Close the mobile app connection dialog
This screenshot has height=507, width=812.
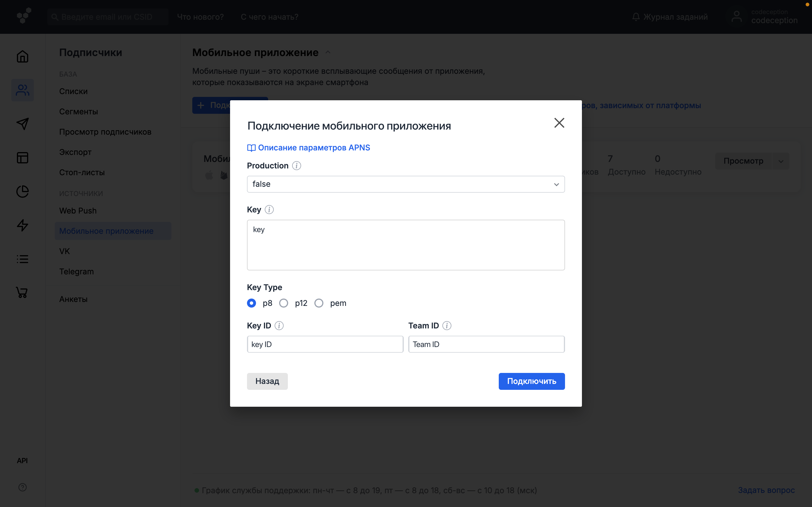559,123
